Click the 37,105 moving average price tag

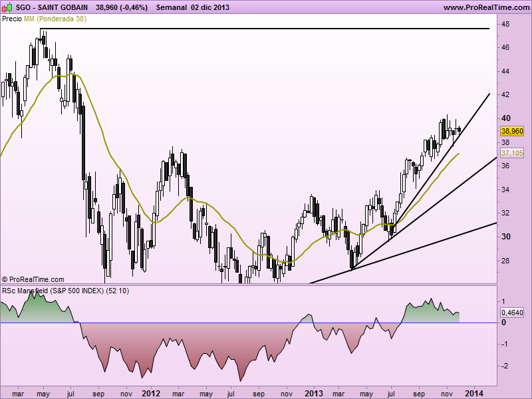click(512, 153)
